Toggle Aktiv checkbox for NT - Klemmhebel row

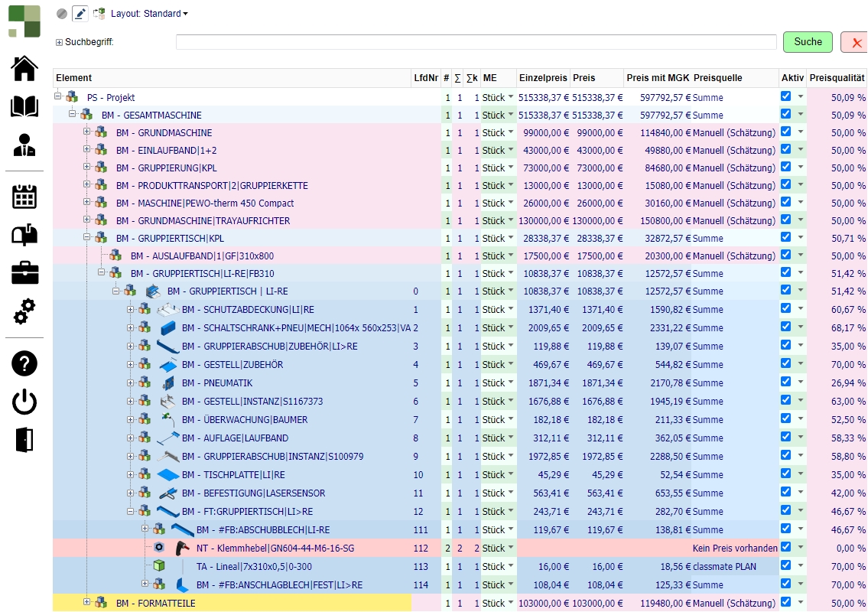click(x=785, y=547)
